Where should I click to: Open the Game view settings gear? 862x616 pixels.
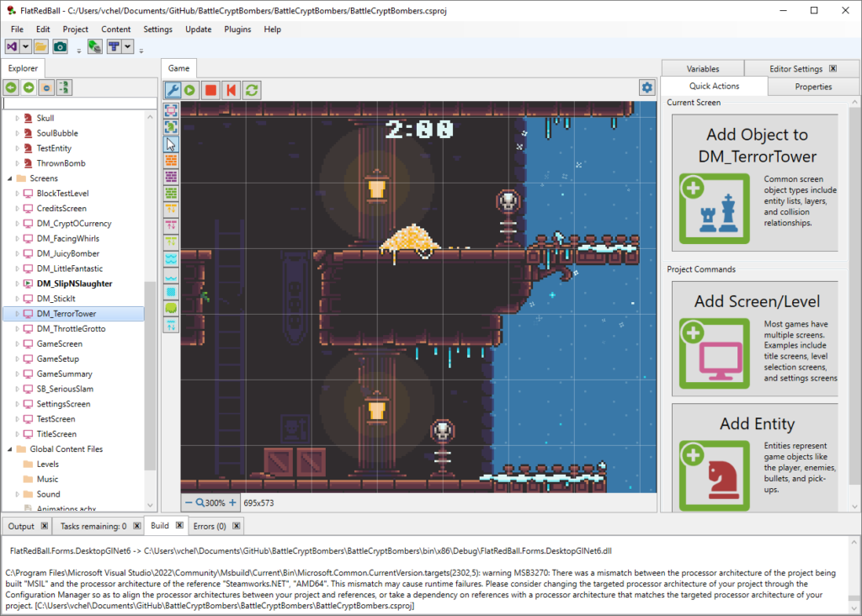646,87
